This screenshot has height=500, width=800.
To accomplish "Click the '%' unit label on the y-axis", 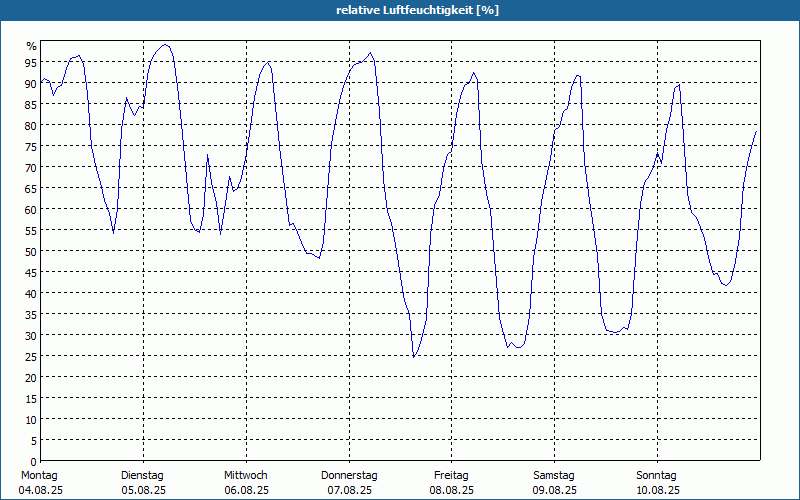I will point(32,46).
